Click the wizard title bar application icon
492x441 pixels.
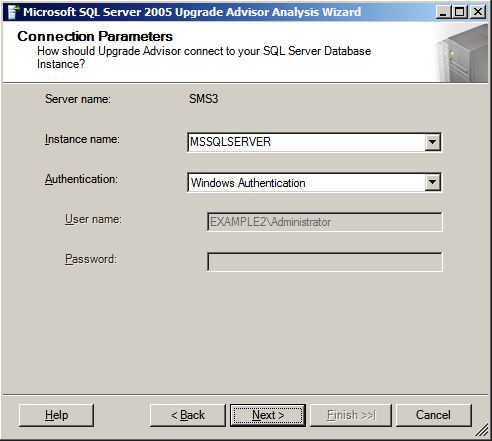pyautogui.click(x=13, y=12)
